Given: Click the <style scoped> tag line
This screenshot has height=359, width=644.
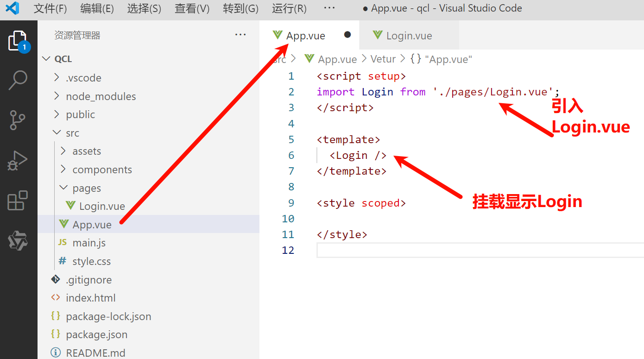Looking at the screenshot, I should coord(361,203).
